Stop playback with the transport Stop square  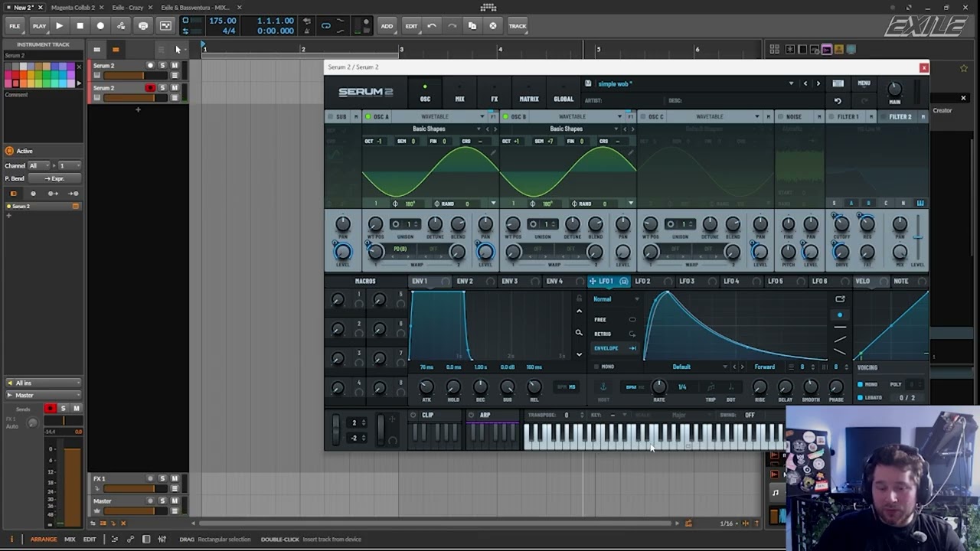click(x=80, y=26)
